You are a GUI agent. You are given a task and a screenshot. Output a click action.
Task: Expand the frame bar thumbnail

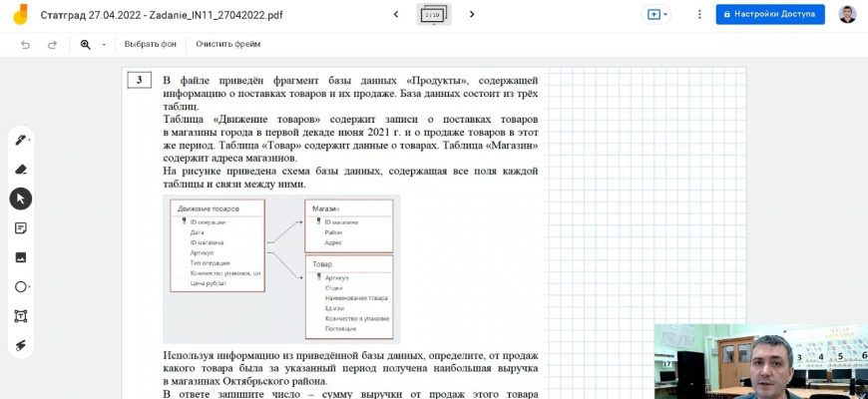[x=433, y=15]
